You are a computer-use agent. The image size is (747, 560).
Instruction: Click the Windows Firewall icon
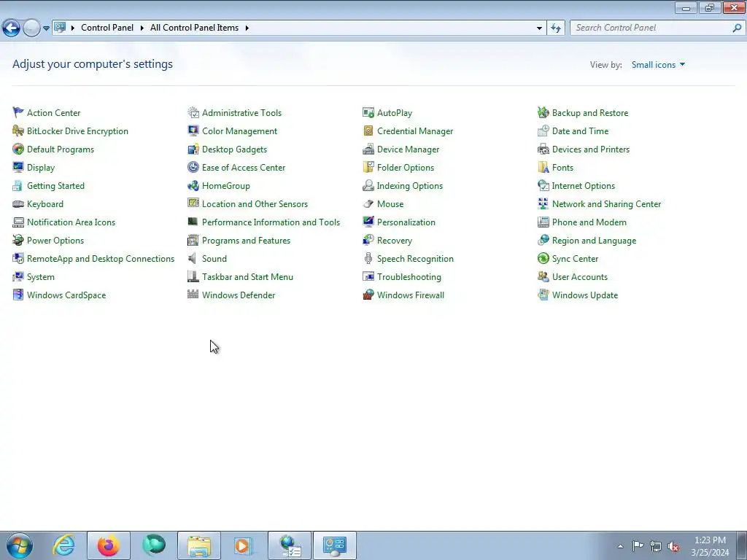[x=368, y=295]
